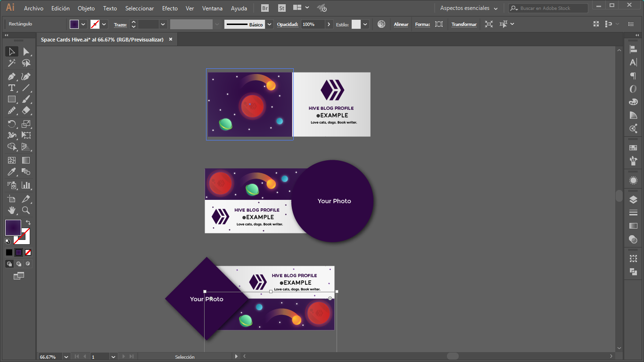Viewport: 644px width, 362px height.
Task: Open the Efecto menu
Action: pos(170,8)
